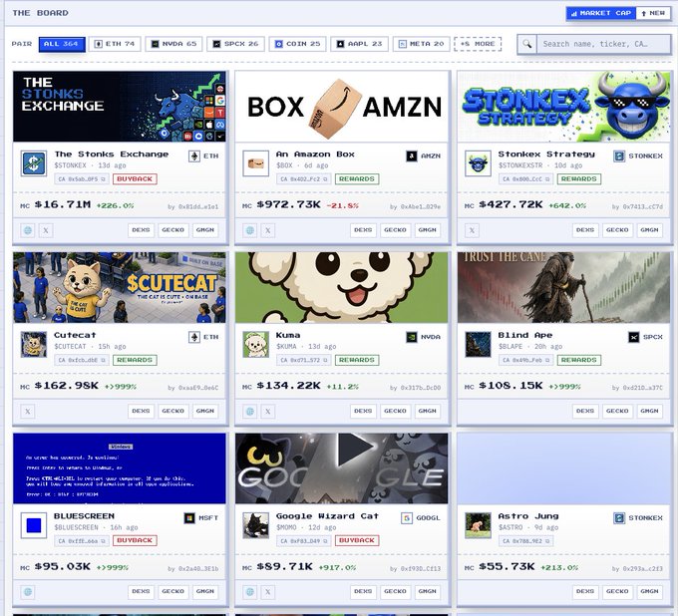Open GECKO link for Astro Jung

pos(617,591)
